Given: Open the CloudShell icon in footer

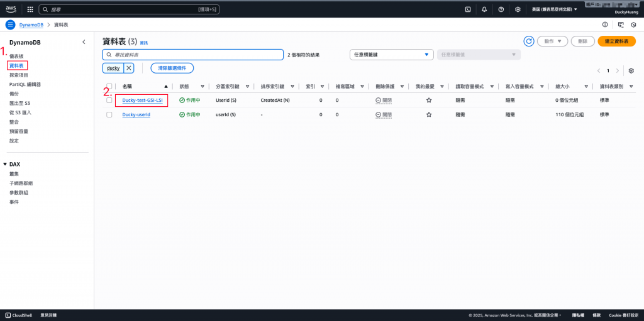Looking at the screenshot, I should click(x=8, y=315).
